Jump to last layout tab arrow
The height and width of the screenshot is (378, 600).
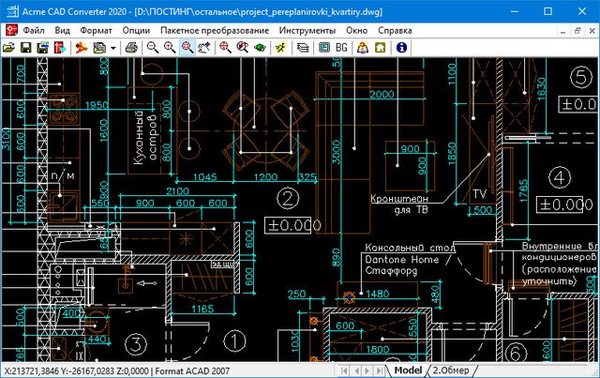379,371
